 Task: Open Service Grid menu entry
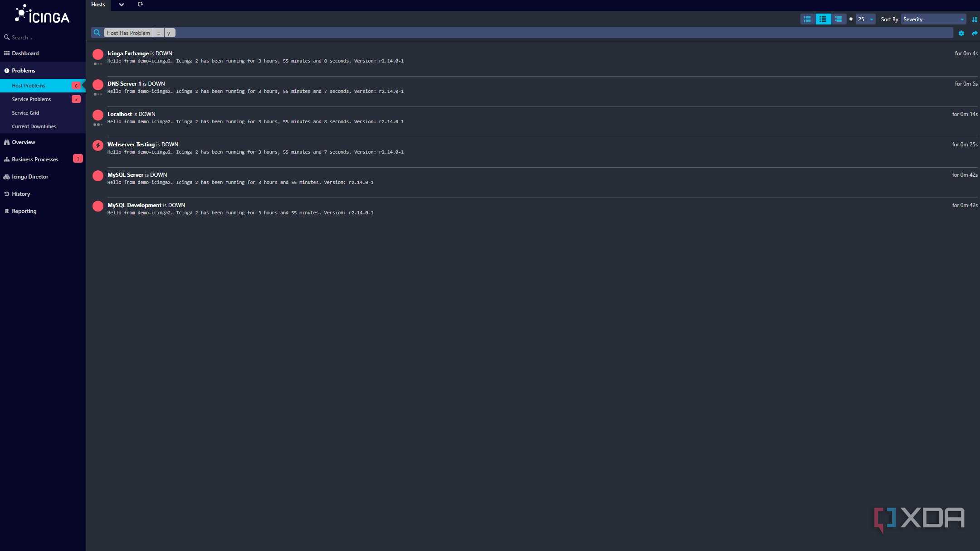[25, 113]
